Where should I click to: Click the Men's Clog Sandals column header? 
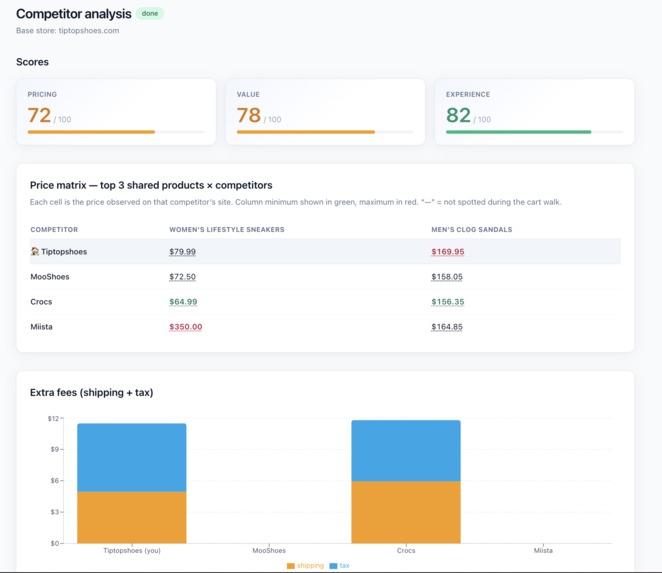472,229
